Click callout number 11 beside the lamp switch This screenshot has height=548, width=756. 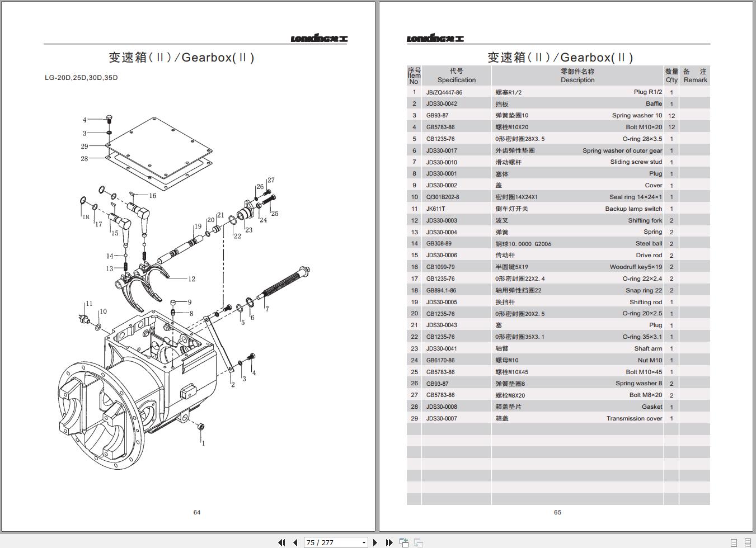click(x=89, y=304)
